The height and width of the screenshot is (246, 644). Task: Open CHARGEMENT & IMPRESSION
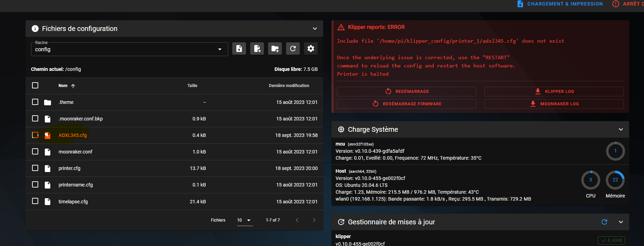560,4
